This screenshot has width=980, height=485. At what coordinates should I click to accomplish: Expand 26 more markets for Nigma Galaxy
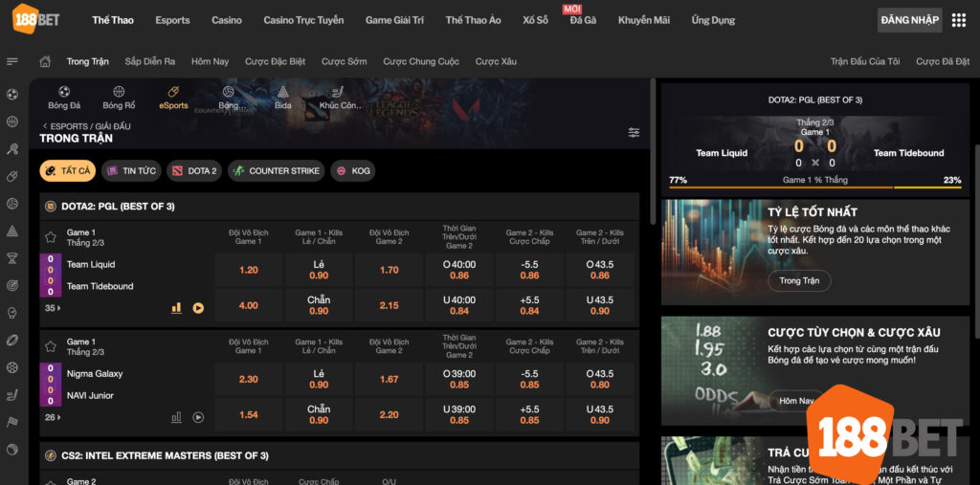click(x=54, y=417)
